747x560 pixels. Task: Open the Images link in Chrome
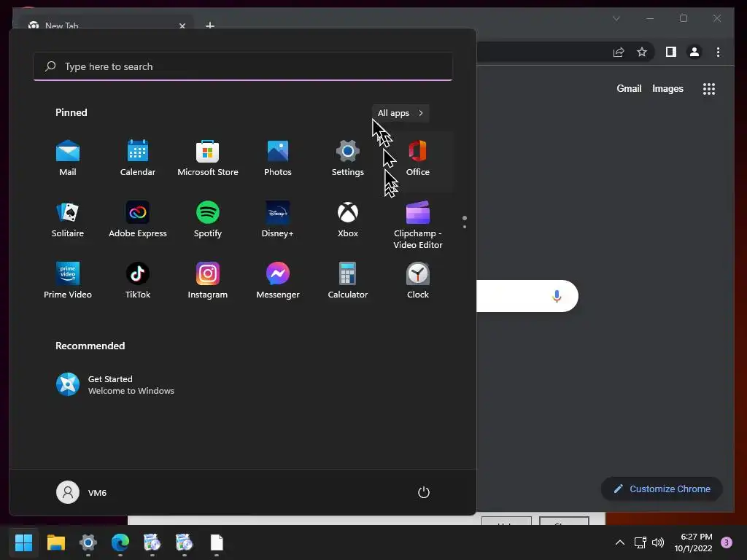[x=667, y=88]
